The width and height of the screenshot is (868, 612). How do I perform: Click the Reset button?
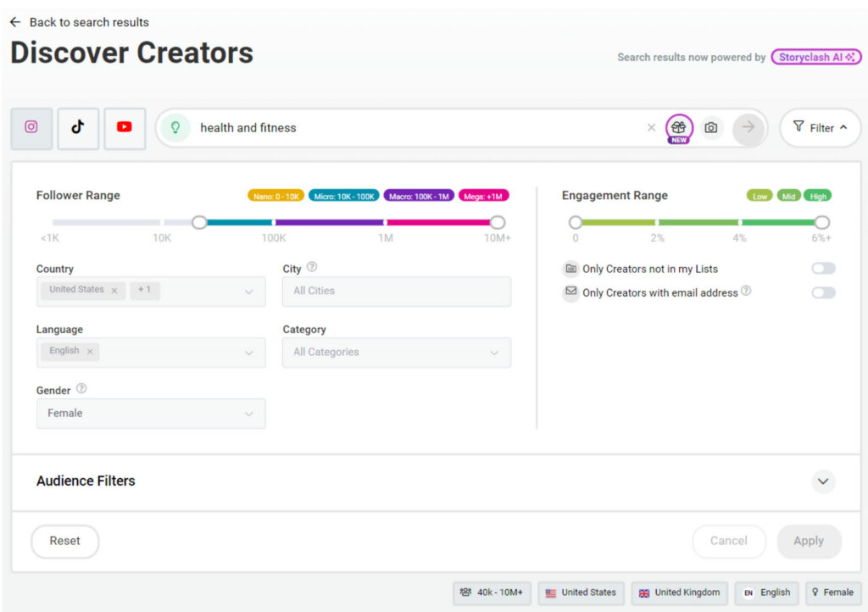pyautogui.click(x=64, y=541)
